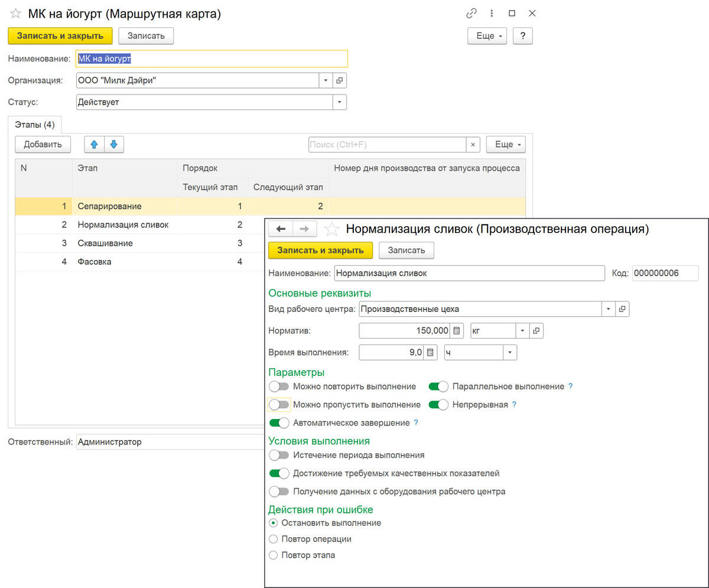Show help for Непрерывная

point(514,405)
